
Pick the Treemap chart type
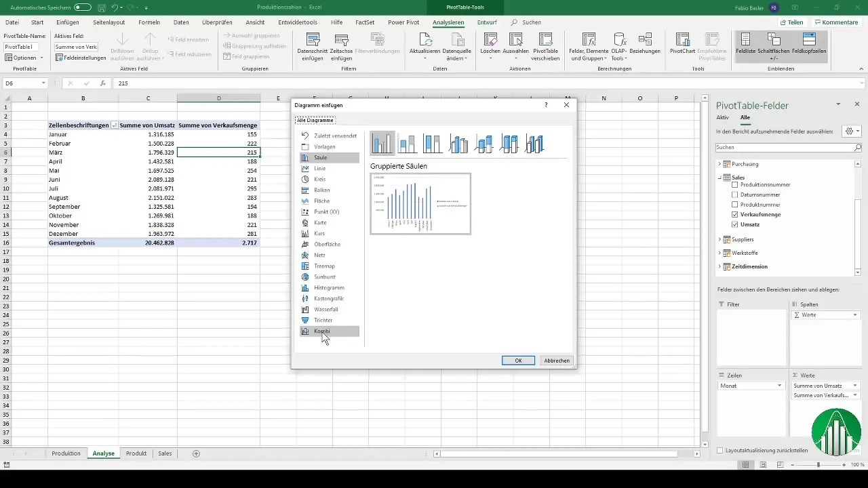click(329, 266)
